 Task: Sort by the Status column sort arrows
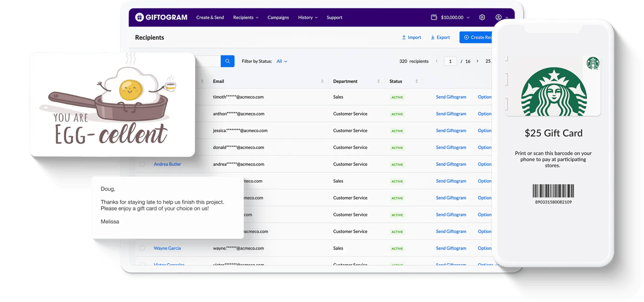pos(417,81)
